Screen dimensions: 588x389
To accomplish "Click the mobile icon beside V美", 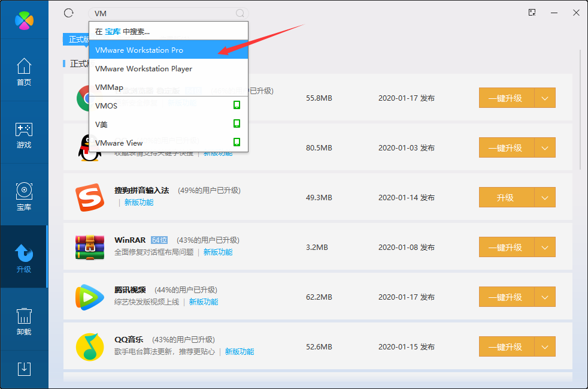I will pos(237,123).
